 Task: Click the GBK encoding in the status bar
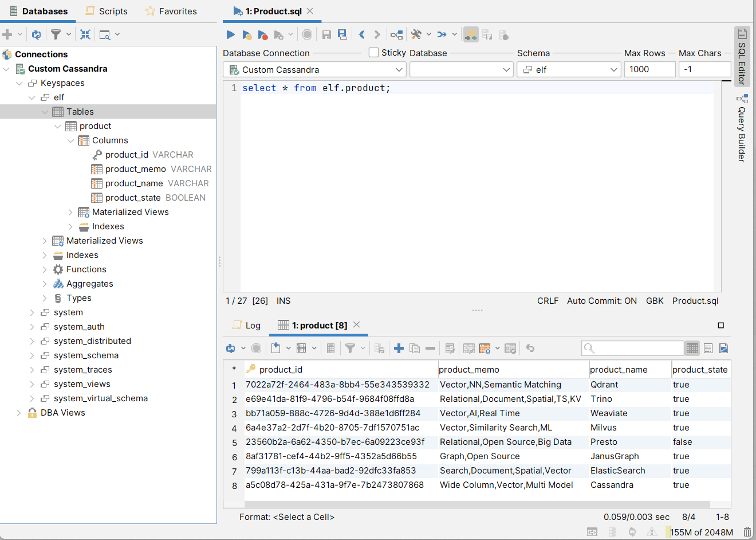[655, 301]
